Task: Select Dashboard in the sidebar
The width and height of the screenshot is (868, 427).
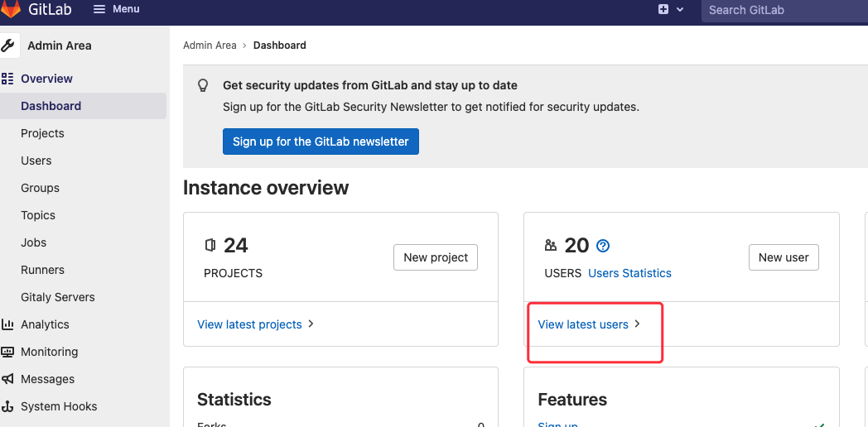Action: [51, 106]
